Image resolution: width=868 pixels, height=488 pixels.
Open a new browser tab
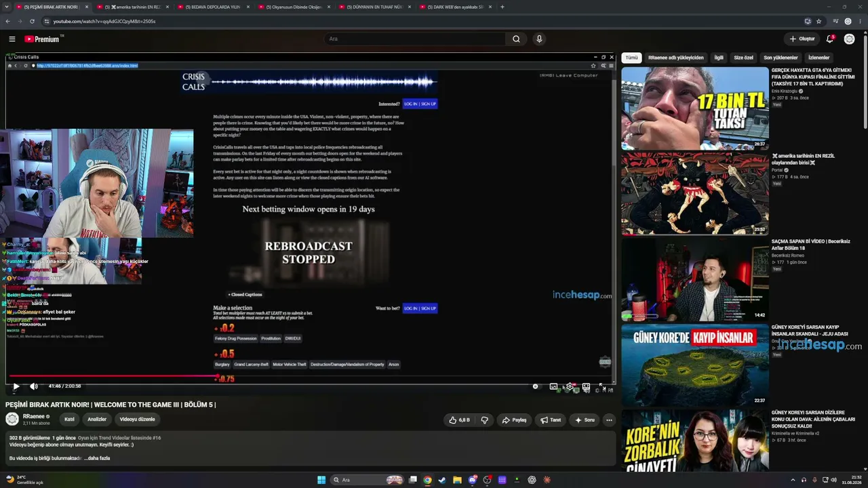click(502, 7)
